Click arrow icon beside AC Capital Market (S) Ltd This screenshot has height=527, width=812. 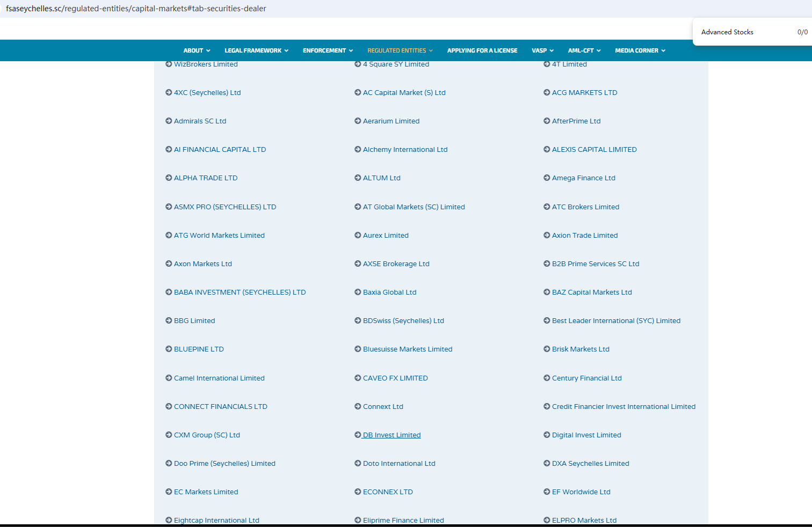tap(358, 93)
